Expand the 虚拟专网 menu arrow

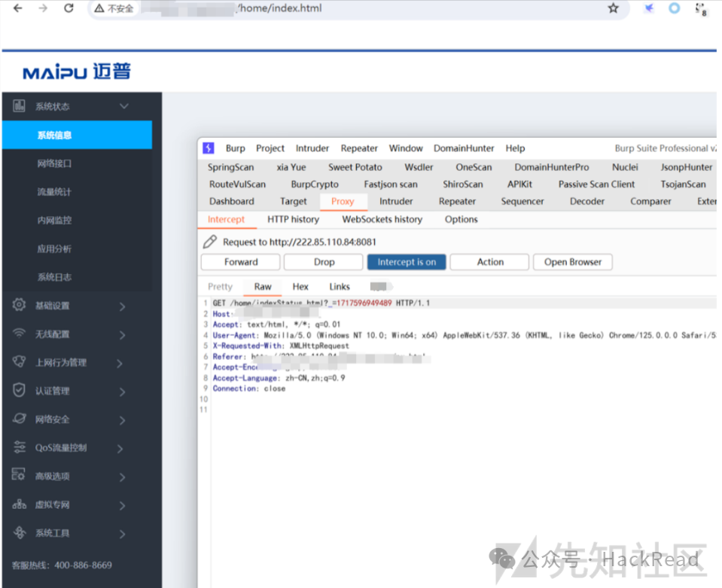[122, 506]
